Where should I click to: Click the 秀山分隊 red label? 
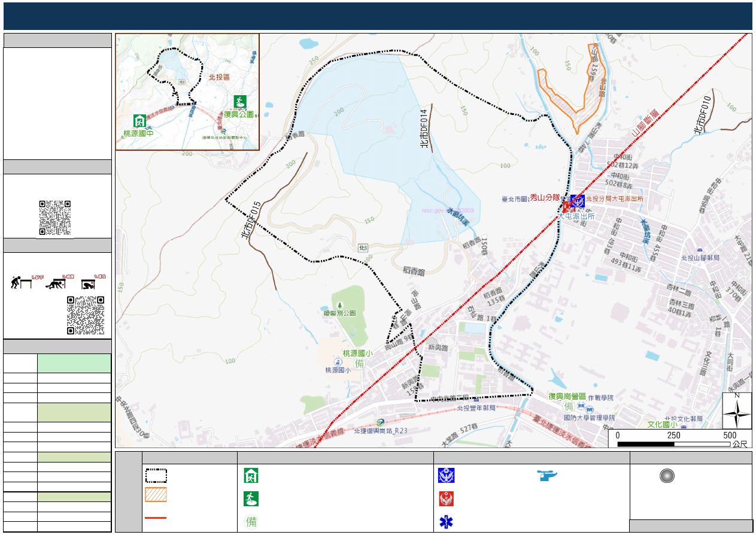(x=544, y=197)
